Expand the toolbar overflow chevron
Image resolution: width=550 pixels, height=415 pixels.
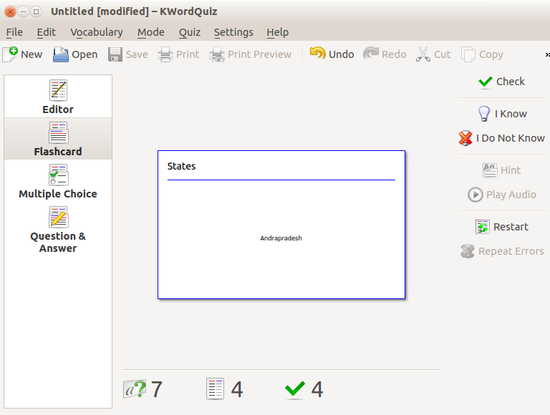(547, 54)
